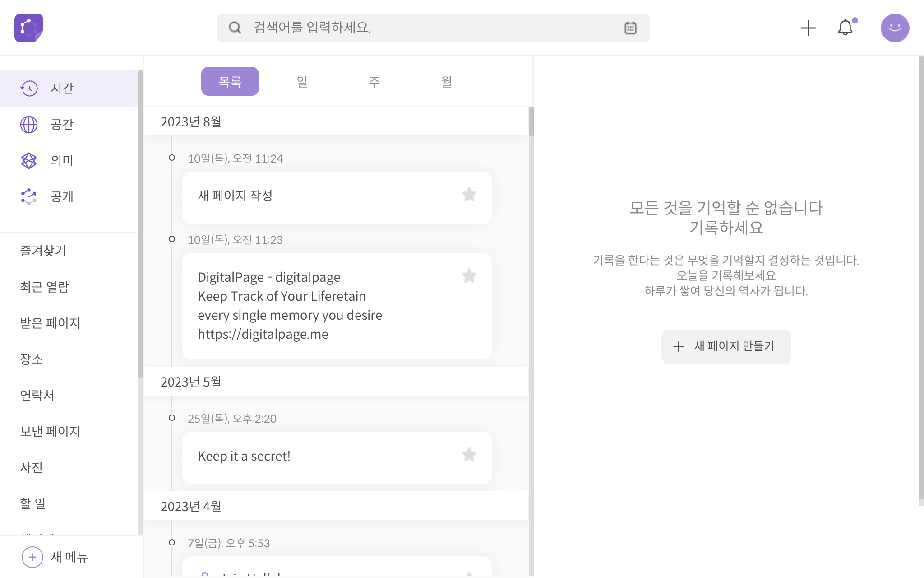
Task: Click the 새 페이지 만들기 button
Action: coord(726,346)
